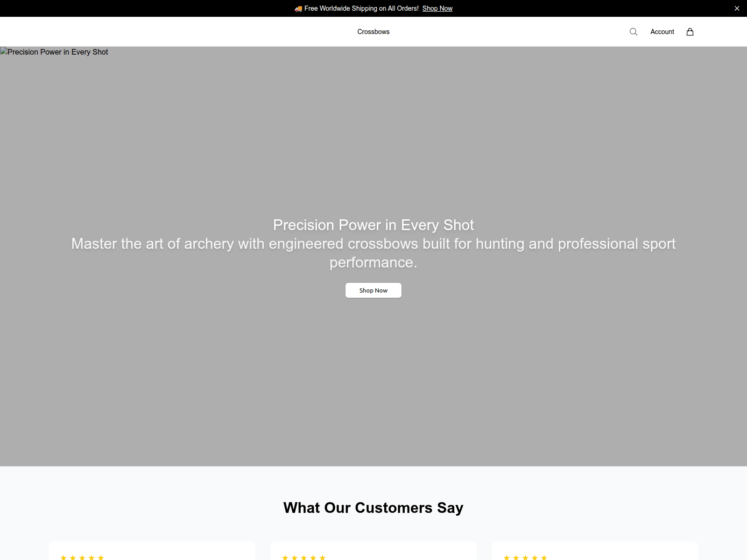Viewport: 747px width, 560px height.
Task: Click the 'Precision Power in Every Shot' headline
Action: click(x=373, y=225)
